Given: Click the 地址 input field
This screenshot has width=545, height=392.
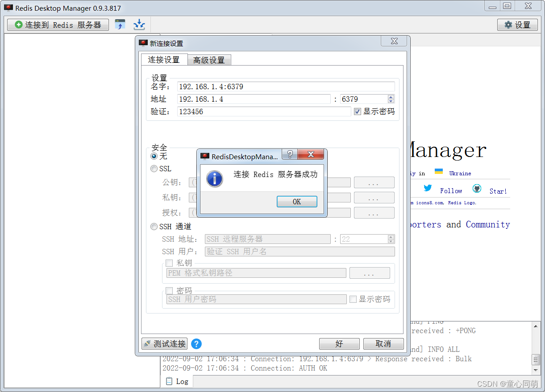Looking at the screenshot, I should [254, 99].
